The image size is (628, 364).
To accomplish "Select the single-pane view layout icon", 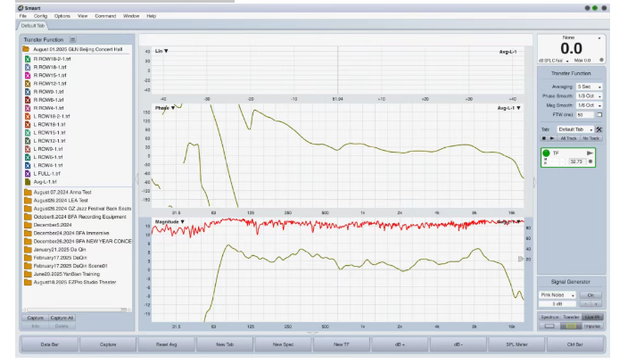I will coord(549,325).
